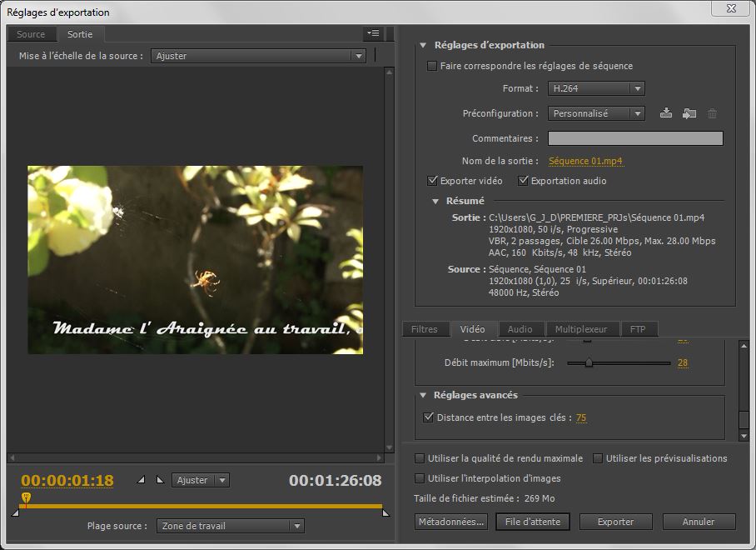Enable Utiliser les prévisualisations

(597, 458)
